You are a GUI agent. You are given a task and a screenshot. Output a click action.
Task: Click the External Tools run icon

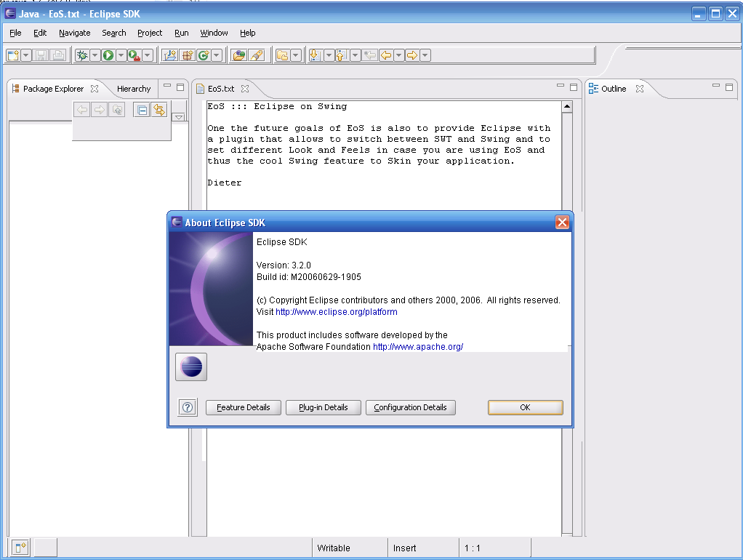[134, 55]
